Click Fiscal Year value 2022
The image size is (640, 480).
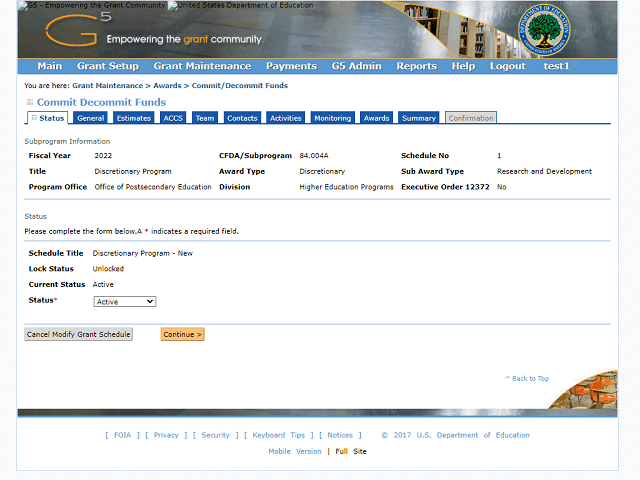pyautogui.click(x=103, y=156)
